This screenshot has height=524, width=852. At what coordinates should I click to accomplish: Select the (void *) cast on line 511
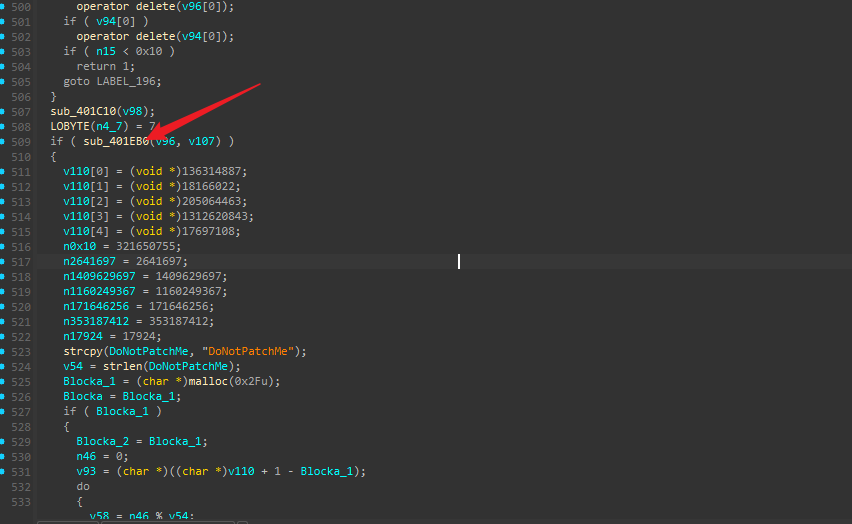click(155, 171)
